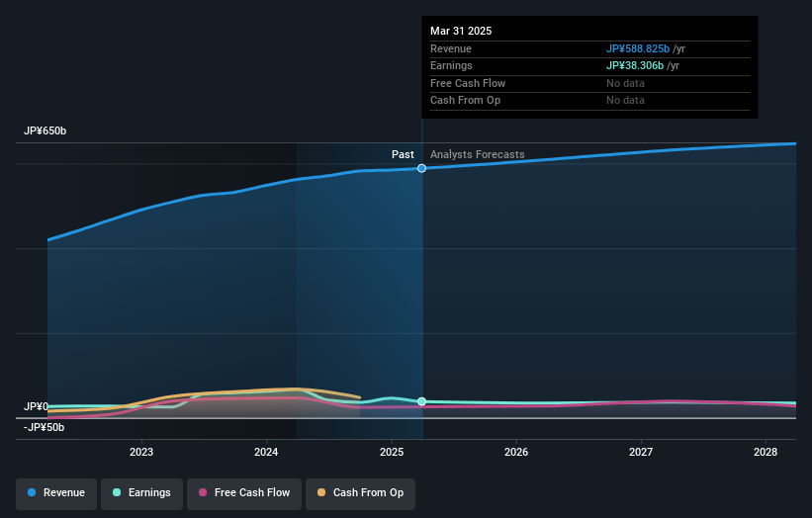Click the Mar 31 2025 tooltip date
The image size is (812, 518).
(461, 31)
